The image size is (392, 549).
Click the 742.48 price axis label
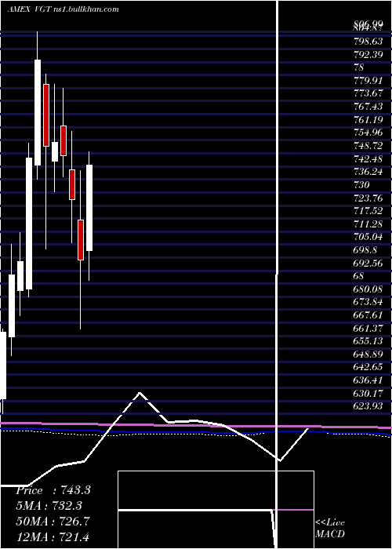[368, 159]
